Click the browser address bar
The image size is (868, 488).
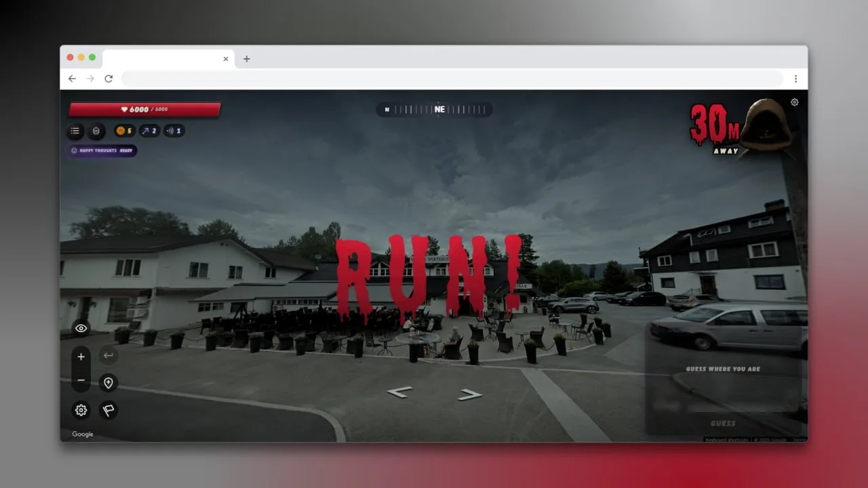click(x=452, y=79)
